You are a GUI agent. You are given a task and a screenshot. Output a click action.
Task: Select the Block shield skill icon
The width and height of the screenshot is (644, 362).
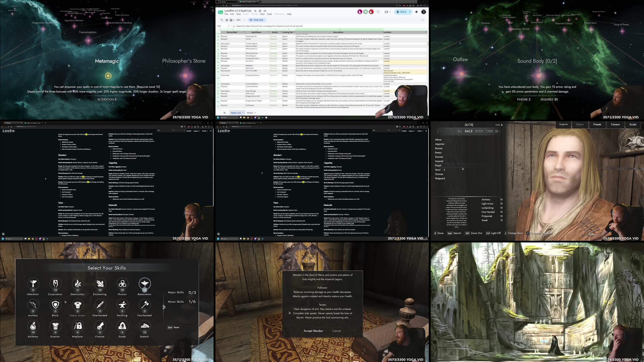tap(55, 305)
